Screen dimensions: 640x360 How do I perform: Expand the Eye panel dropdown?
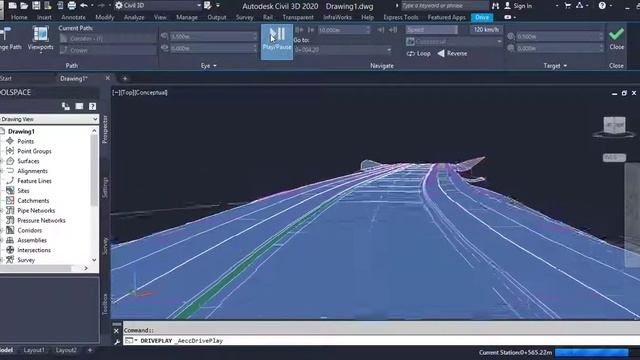209,66
